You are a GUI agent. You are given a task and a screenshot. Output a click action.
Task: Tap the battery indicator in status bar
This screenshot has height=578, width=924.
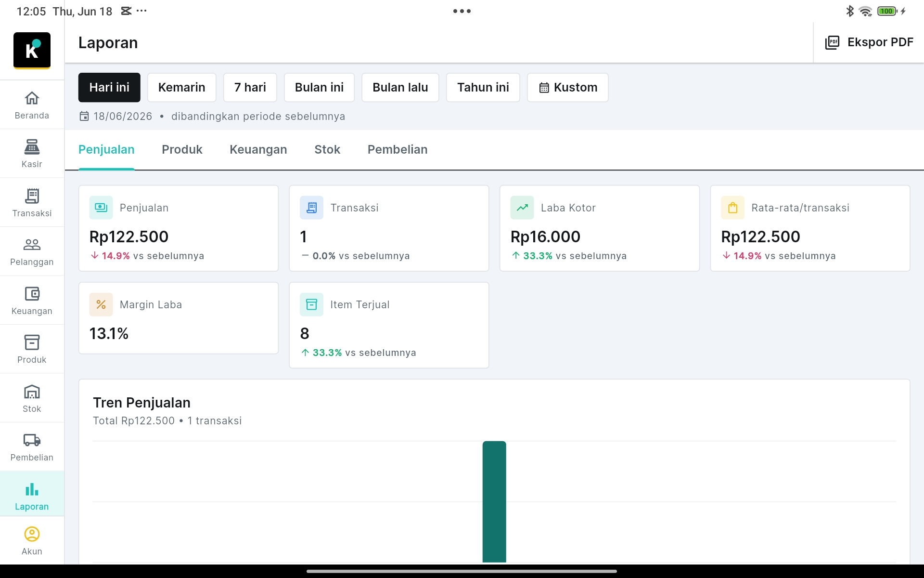[888, 11]
